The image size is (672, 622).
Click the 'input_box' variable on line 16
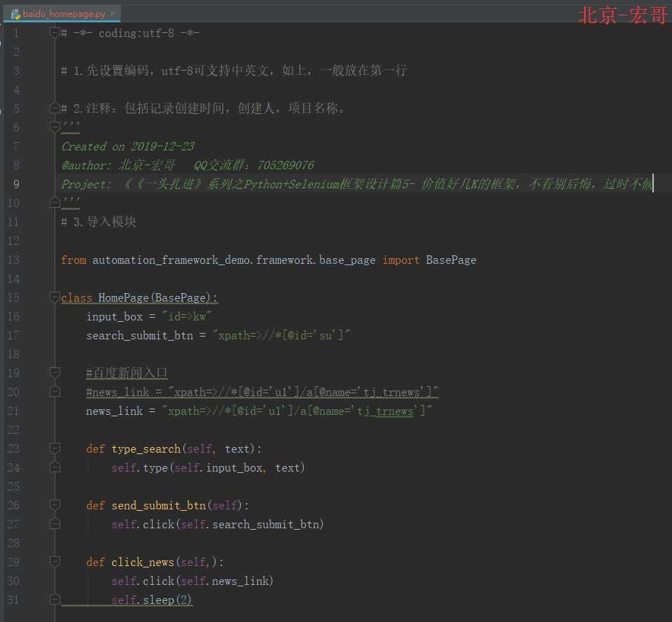[x=114, y=316]
